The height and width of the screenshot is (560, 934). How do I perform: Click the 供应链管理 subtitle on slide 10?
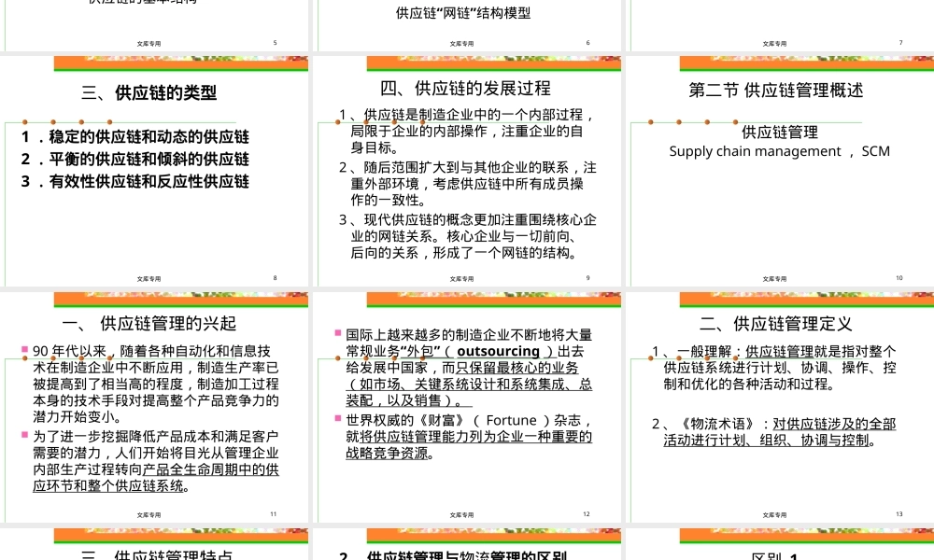pos(779,133)
